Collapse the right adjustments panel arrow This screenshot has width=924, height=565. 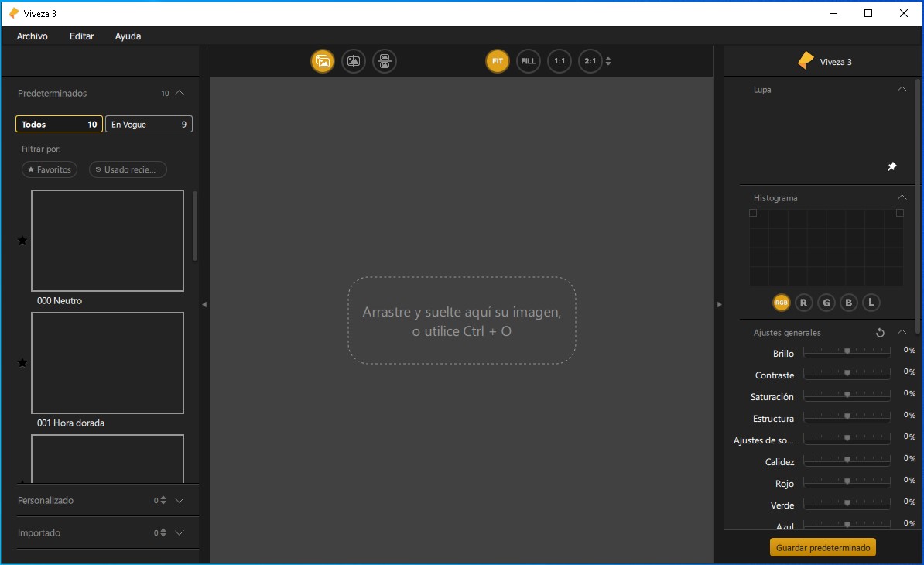point(719,305)
